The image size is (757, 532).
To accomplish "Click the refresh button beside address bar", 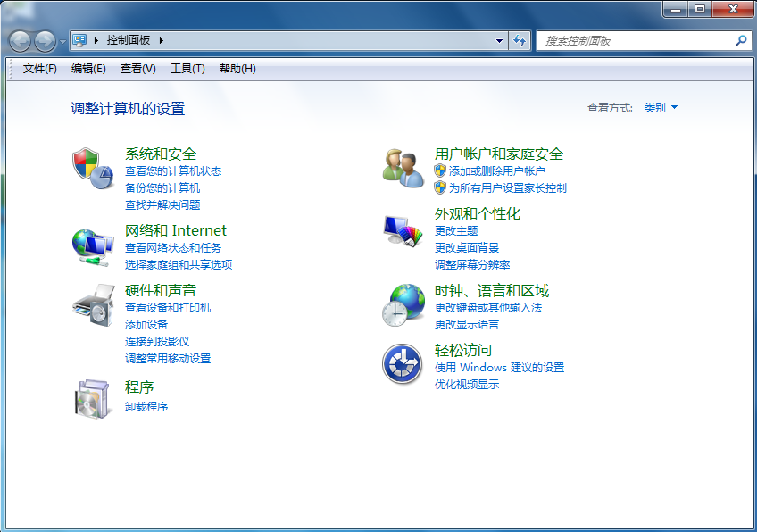I will pos(520,41).
